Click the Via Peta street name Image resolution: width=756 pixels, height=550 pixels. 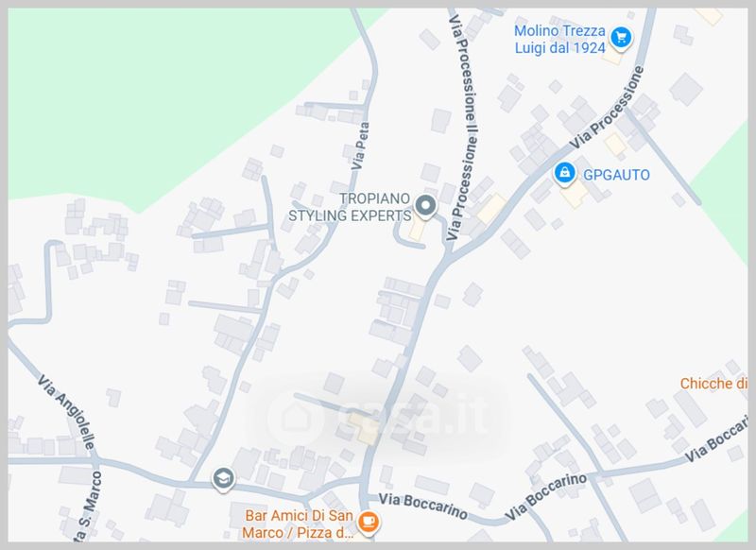click(360, 146)
